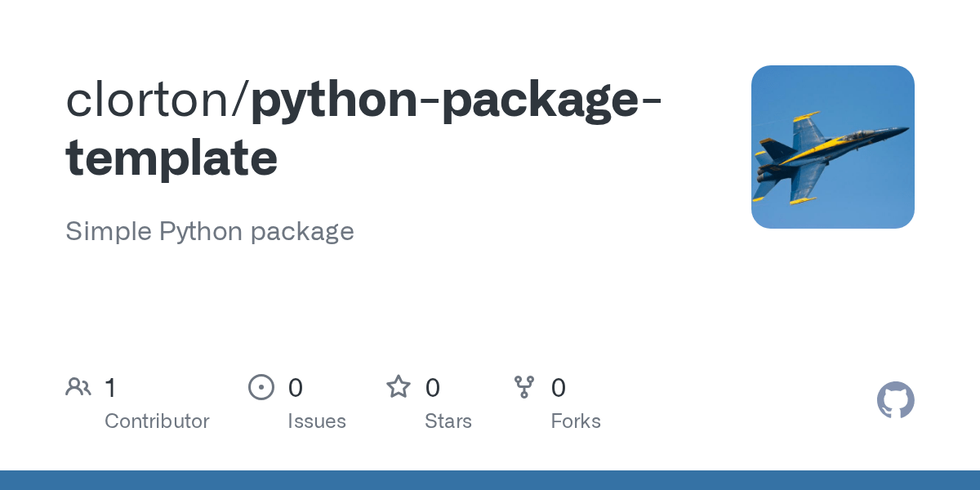Viewport: 980px width, 490px height.
Task: Click the Issues label
Action: [317, 421]
